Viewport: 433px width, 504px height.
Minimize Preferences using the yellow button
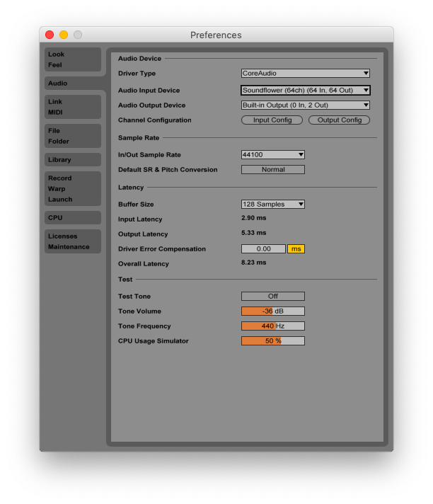[64, 35]
